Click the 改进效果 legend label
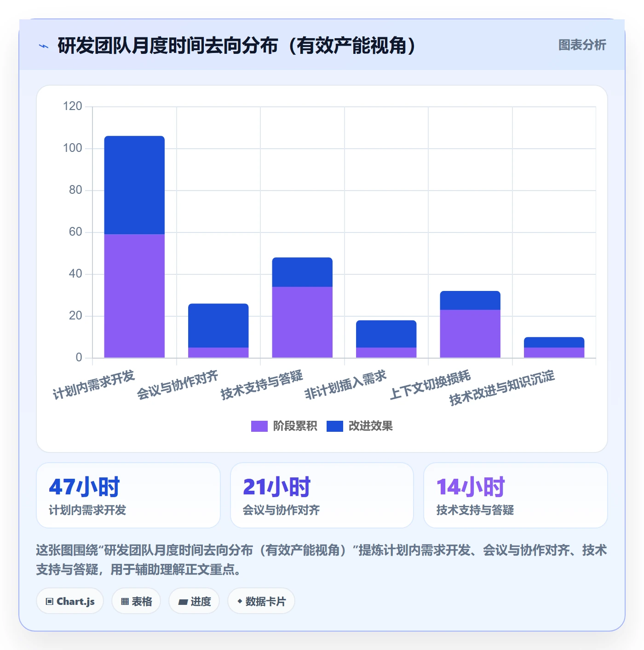644x650 pixels. point(370,426)
